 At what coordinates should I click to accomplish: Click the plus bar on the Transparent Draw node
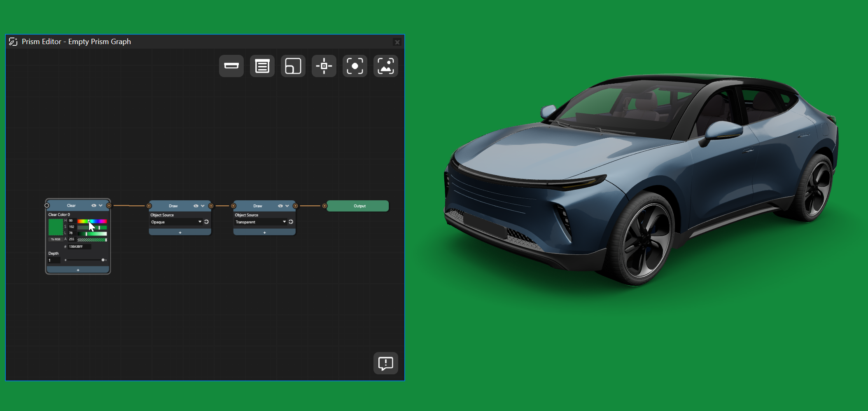[264, 233]
